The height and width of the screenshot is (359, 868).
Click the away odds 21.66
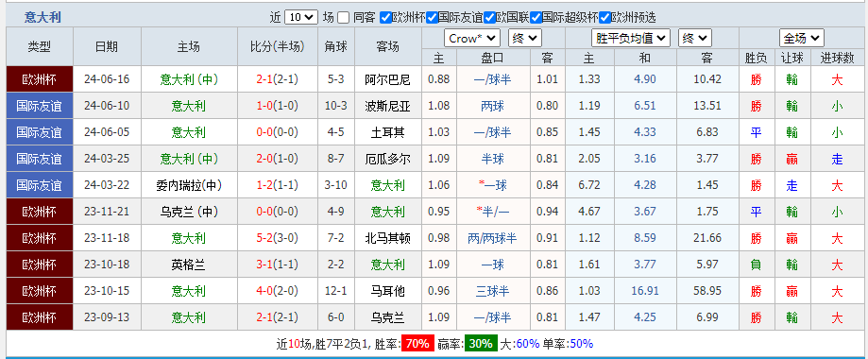[x=707, y=238]
